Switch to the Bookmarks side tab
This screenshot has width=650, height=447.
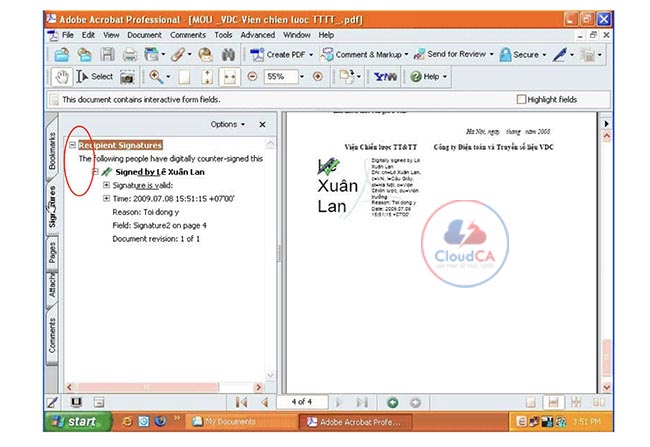(x=52, y=151)
